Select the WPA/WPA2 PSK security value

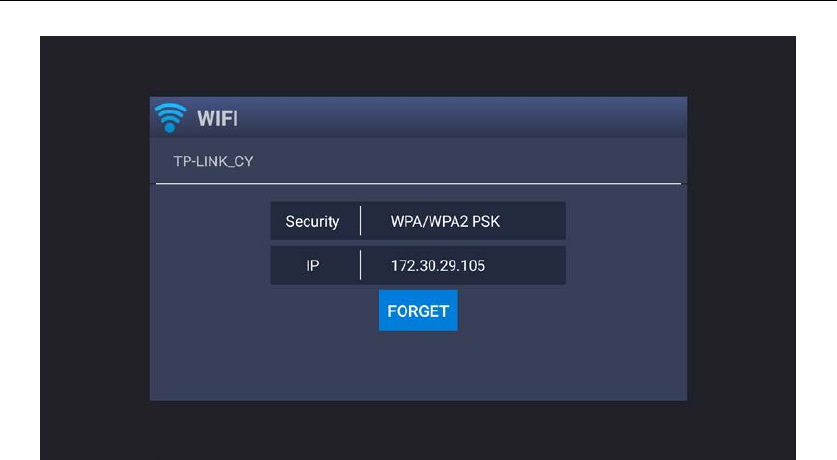[x=445, y=221]
